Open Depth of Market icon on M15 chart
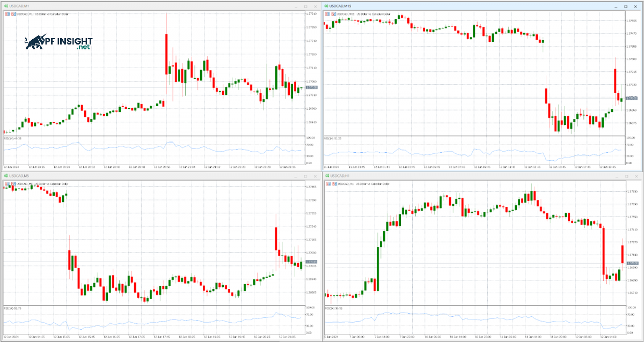The width and height of the screenshot is (644, 342). click(334, 14)
